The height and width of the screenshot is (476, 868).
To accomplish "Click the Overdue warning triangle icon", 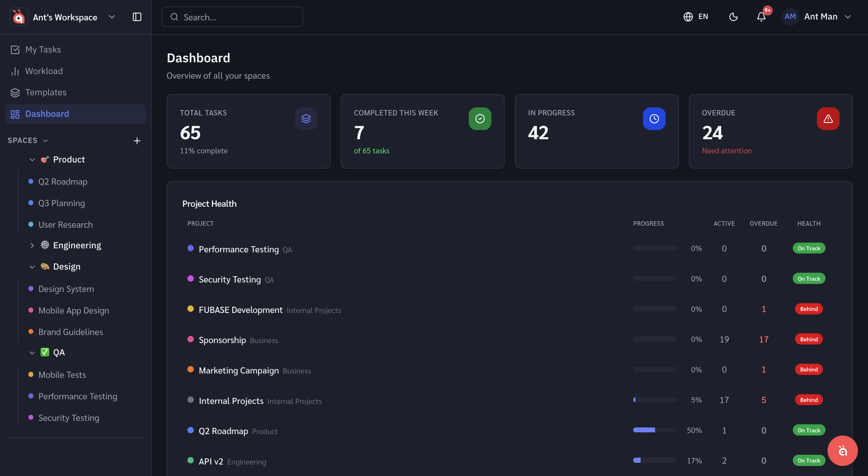I will pos(828,119).
